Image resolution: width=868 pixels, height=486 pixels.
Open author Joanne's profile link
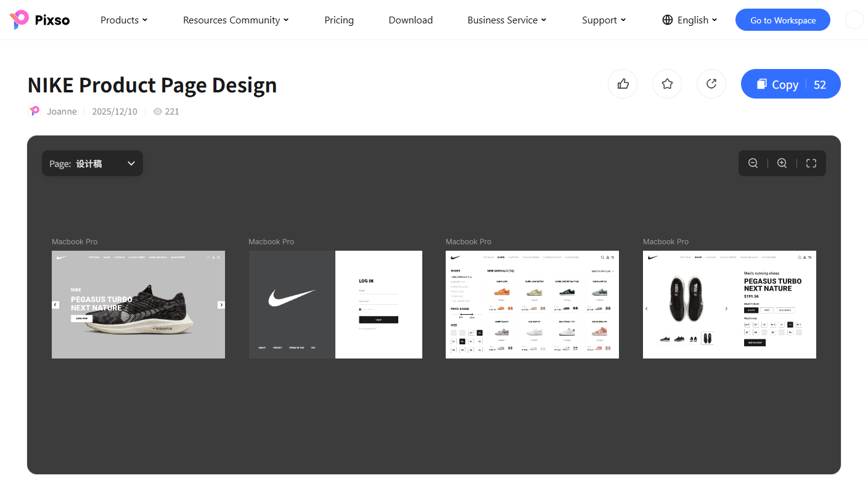click(62, 111)
